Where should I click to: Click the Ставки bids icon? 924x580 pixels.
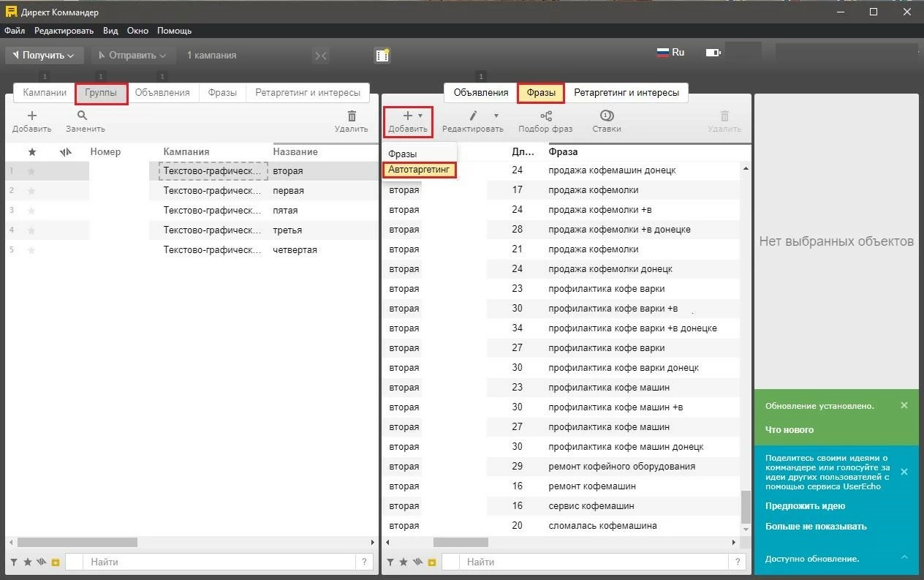(x=607, y=116)
